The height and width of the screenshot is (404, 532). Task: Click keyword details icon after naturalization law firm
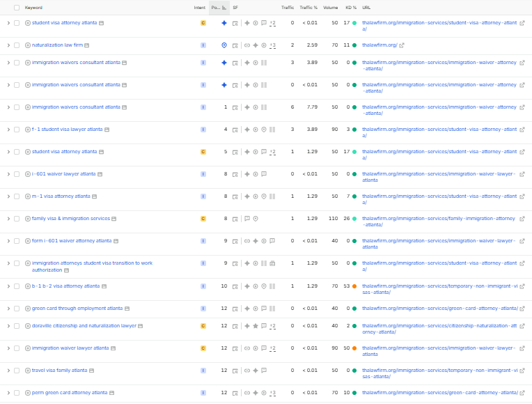(87, 45)
